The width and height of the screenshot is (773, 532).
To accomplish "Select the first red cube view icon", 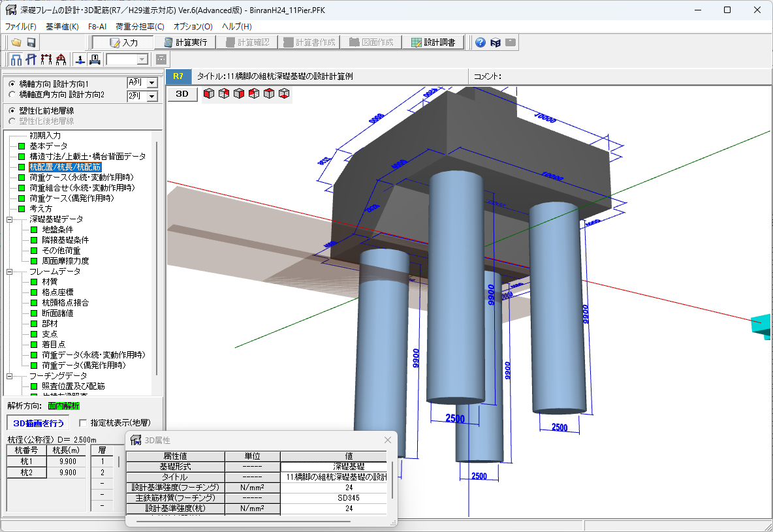I will [x=208, y=94].
